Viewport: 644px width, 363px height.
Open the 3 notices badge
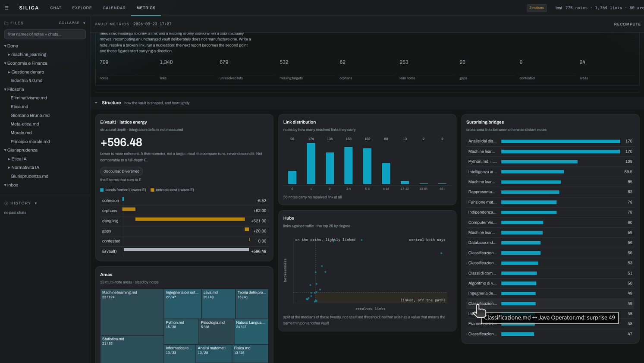click(537, 8)
